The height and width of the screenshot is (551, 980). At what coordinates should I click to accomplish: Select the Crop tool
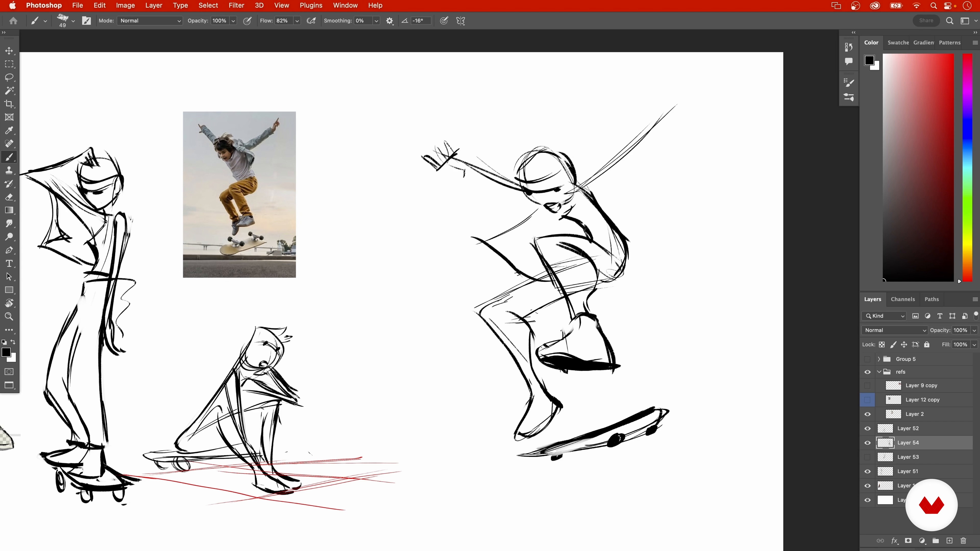[9, 104]
